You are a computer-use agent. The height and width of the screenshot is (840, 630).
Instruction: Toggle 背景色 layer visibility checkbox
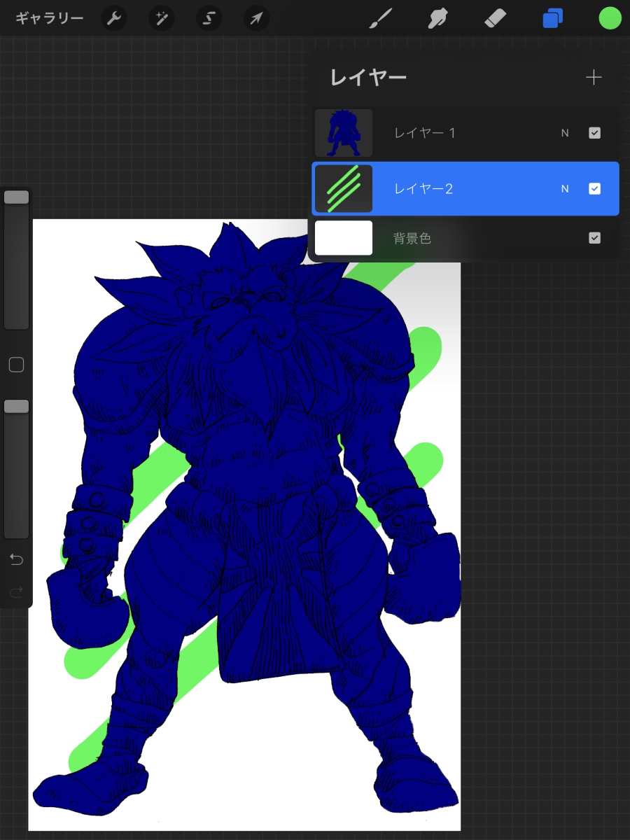pyautogui.click(x=594, y=238)
